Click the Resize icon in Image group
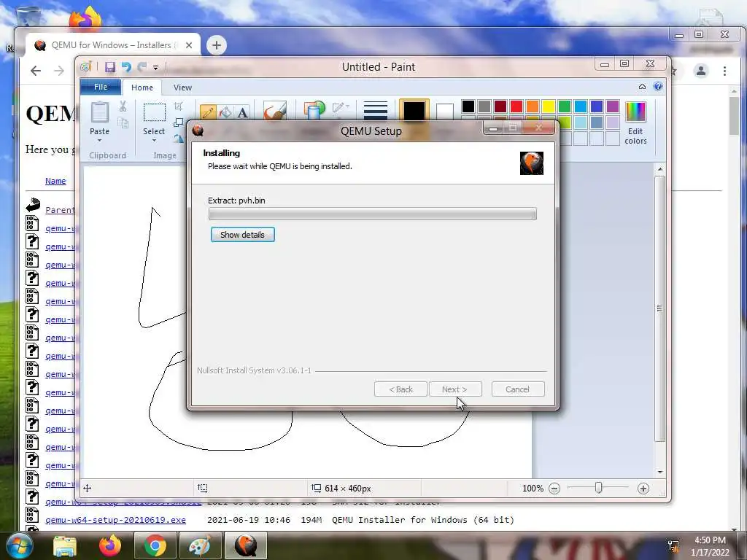Screen dimensions: 747x560 (x=179, y=122)
